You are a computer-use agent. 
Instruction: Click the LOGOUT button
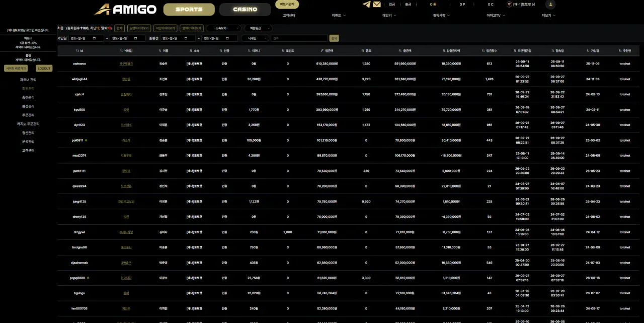(44, 69)
